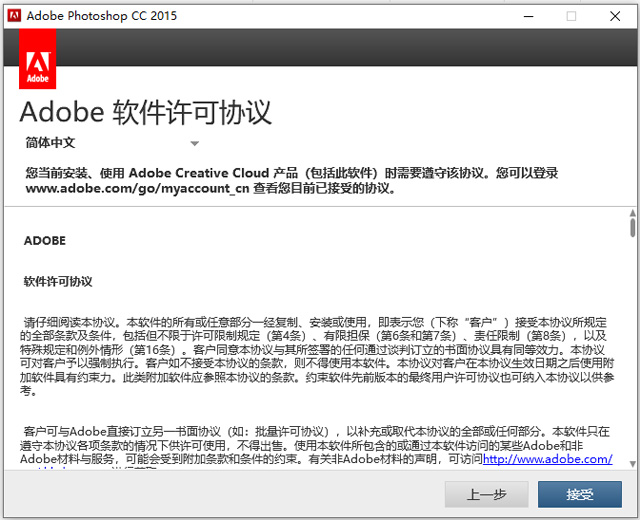This screenshot has width=640, height=520.
Task: Click the 简体中文 language selection text
Action: click(50, 143)
